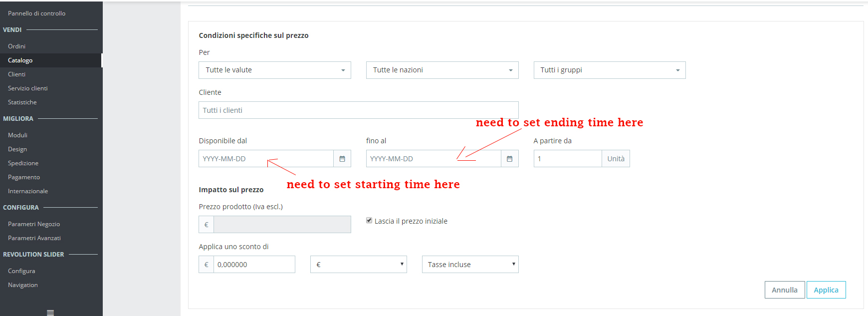Expand the 'Tutti i gruppi' dropdown
The width and height of the screenshot is (868, 316).
click(x=609, y=70)
